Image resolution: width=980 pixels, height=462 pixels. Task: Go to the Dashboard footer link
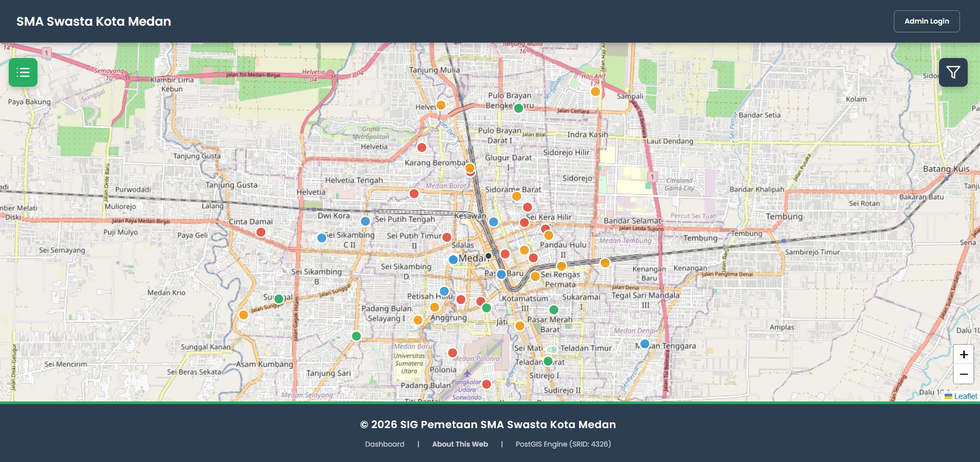point(385,444)
